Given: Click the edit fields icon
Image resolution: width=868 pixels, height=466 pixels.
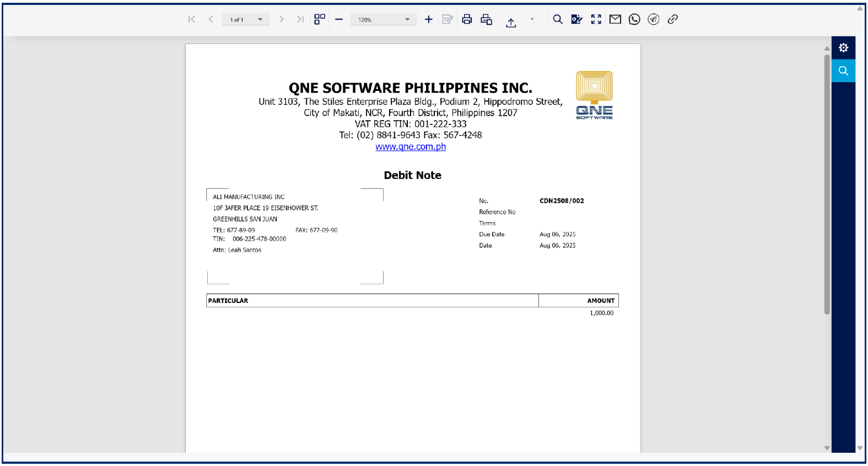Looking at the screenshot, I should (x=448, y=19).
